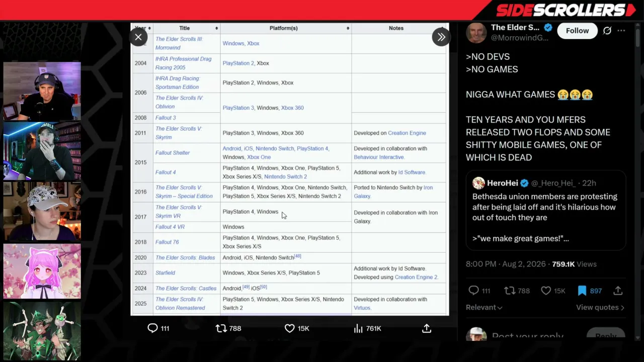644x362 pixels.
Task: Click the Xbox 360 link in the Oblivion row
Action: tap(292, 108)
